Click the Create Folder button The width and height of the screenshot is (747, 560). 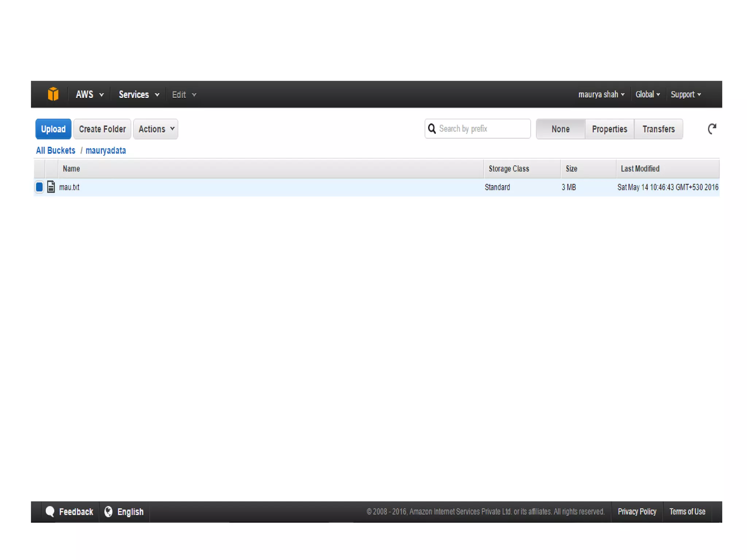pos(102,129)
